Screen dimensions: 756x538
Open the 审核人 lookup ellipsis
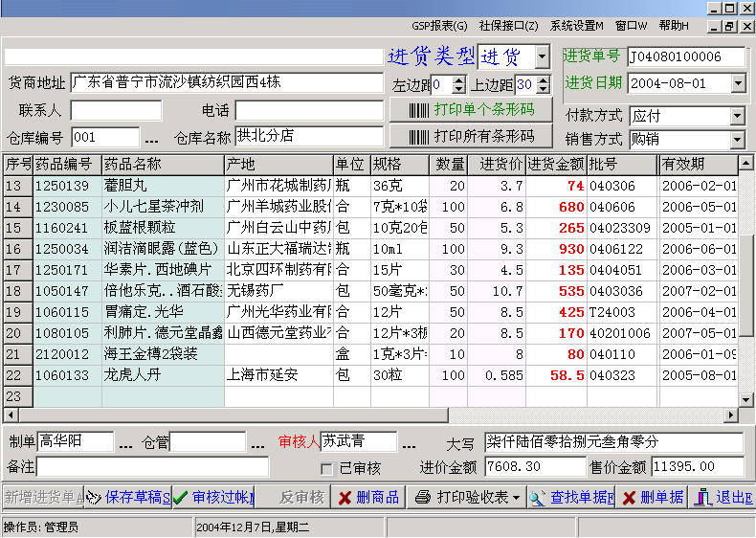point(409,445)
